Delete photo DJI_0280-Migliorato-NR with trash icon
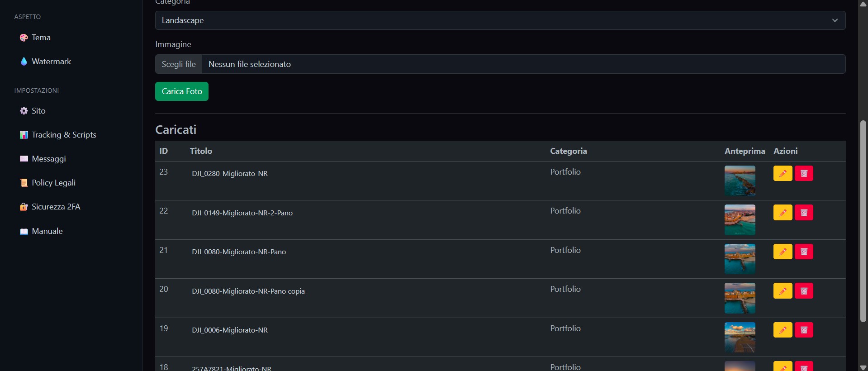 click(804, 173)
